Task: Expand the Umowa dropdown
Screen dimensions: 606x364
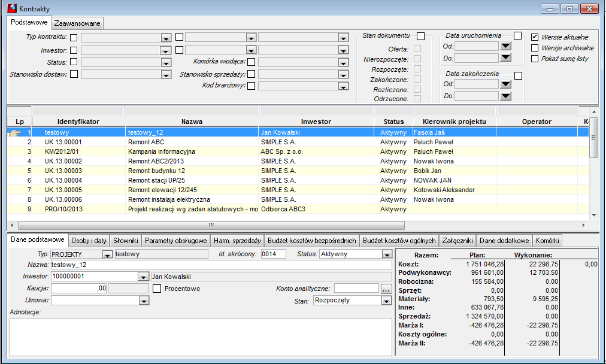Action: pyautogui.click(x=144, y=301)
